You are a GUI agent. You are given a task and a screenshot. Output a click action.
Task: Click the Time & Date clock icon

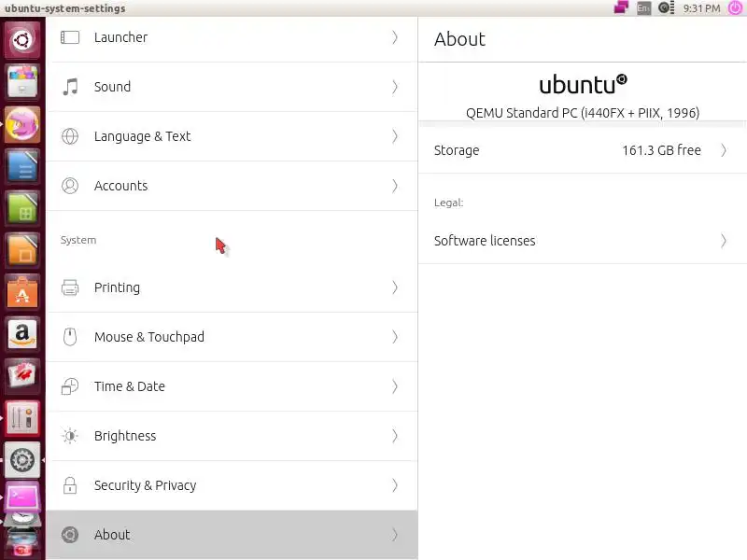click(x=70, y=386)
